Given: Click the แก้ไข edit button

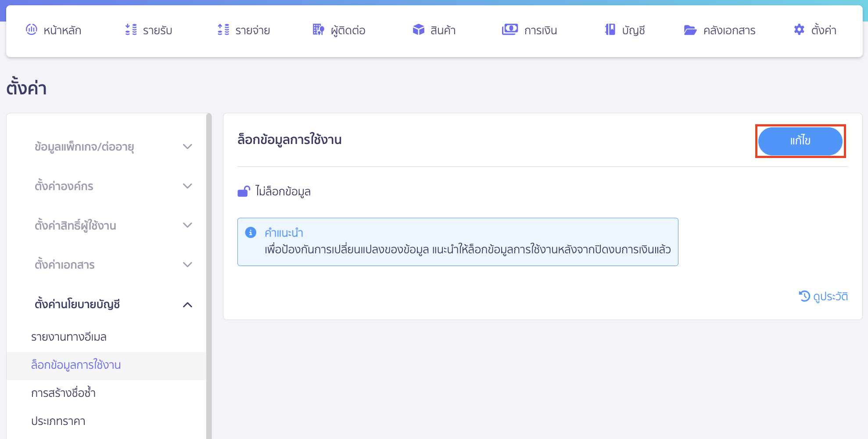Looking at the screenshot, I should 800,141.
